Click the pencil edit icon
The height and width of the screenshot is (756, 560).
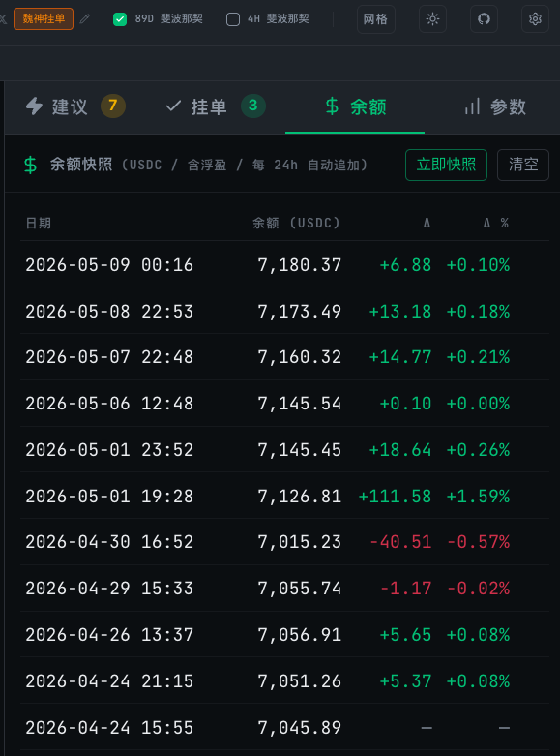(x=85, y=18)
